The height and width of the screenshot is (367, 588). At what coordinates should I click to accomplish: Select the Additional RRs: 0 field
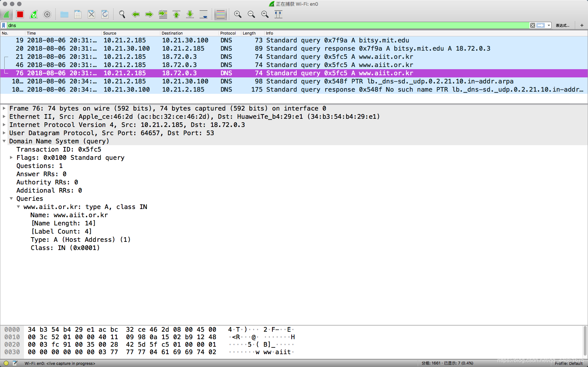(49, 190)
